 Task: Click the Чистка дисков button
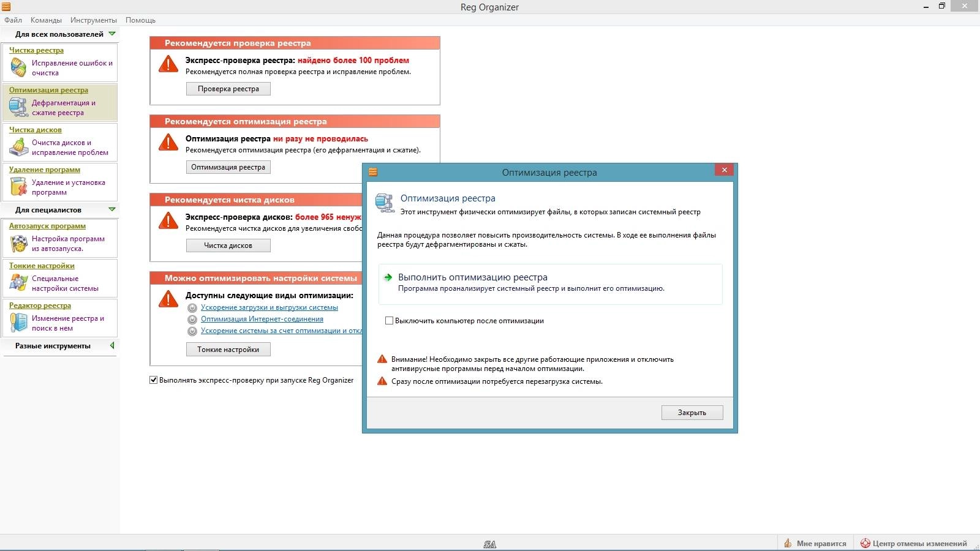(228, 246)
